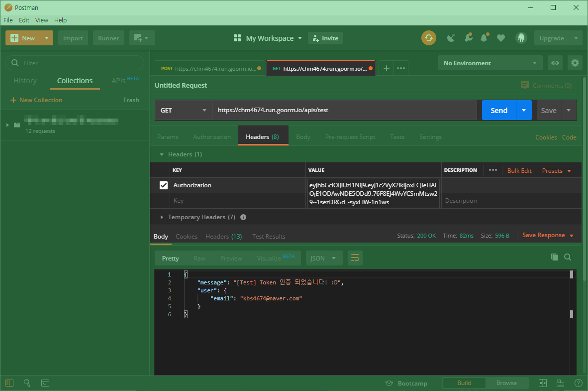Open the interceptor satellite icon
The width and height of the screenshot is (588, 391).
click(451, 38)
